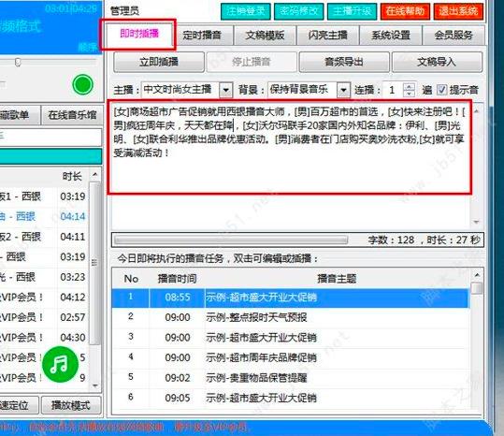
Task: Select the playlist row with duration 02:57
Action: [44, 317]
